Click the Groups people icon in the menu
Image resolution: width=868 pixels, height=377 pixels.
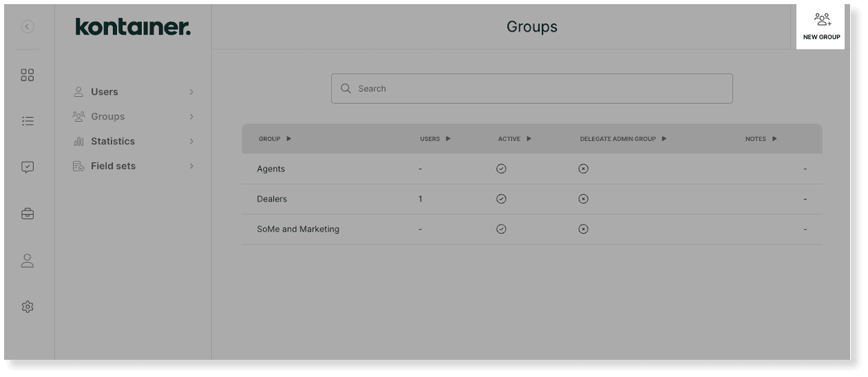(78, 116)
